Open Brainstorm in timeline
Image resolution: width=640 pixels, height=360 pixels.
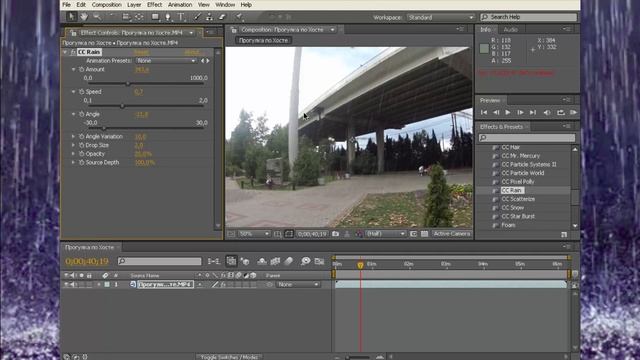click(305, 261)
